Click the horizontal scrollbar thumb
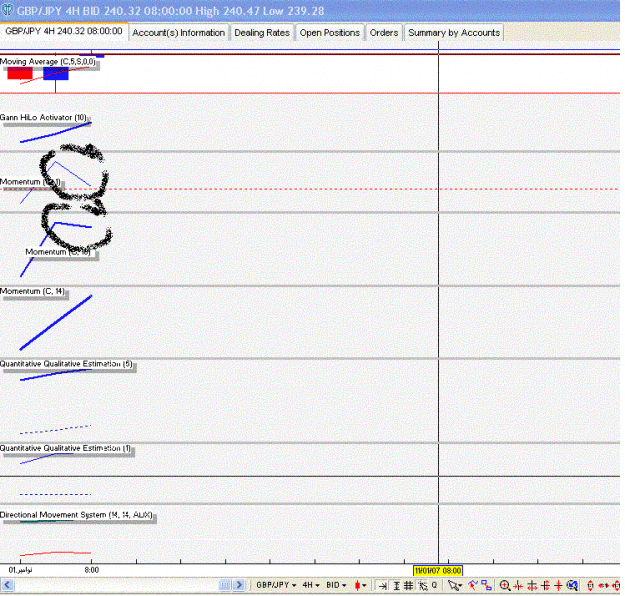625x596 pixels. point(225,585)
